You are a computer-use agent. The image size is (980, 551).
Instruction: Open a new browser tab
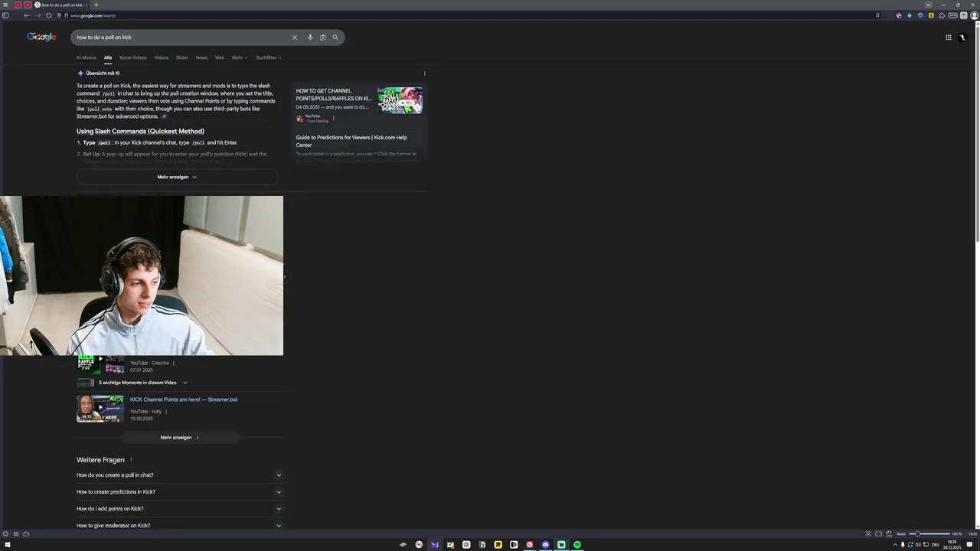[x=96, y=5]
